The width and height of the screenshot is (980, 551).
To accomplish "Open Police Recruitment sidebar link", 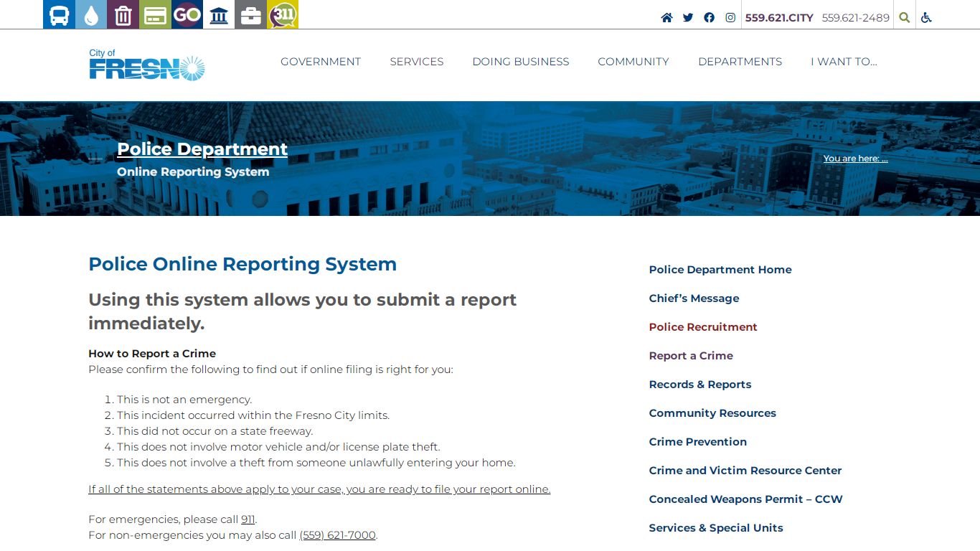I will pyautogui.click(x=703, y=327).
